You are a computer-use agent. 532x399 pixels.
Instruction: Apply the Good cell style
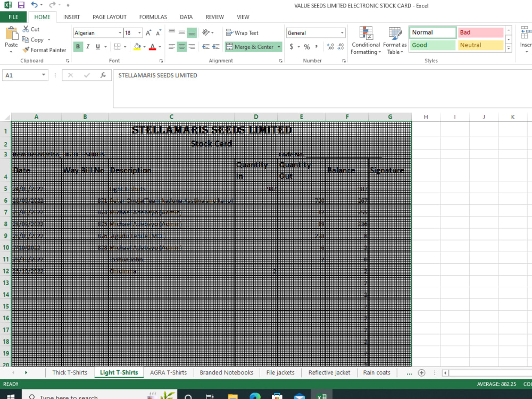[433, 45]
